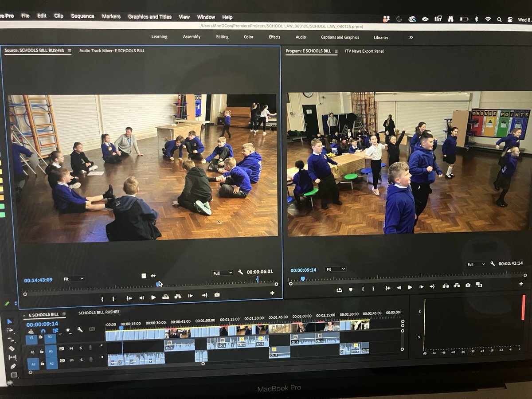The height and width of the screenshot is (399, 532).
Task: Solo track A2
Action: (81, 360)
